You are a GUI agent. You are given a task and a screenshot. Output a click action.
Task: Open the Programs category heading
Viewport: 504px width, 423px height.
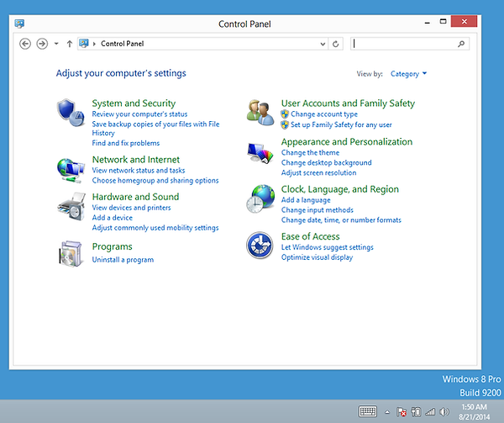tap(113, 246)
